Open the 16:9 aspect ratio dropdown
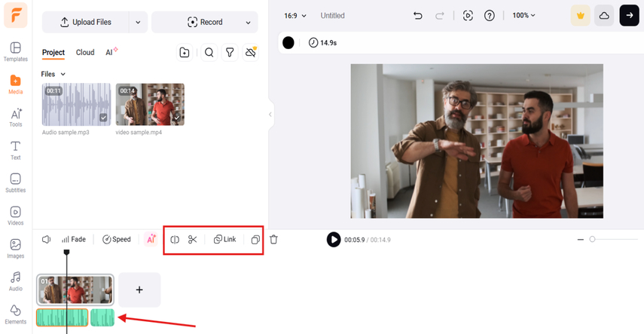This screenshot has width=644, height=334. pyautogui.click(x=295, y=16)
